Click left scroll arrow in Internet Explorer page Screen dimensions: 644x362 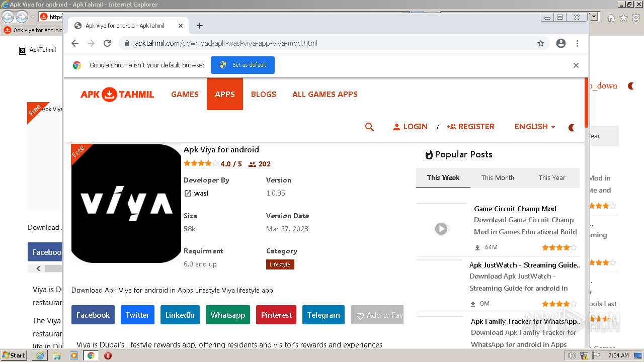click(x=38, y=268)
